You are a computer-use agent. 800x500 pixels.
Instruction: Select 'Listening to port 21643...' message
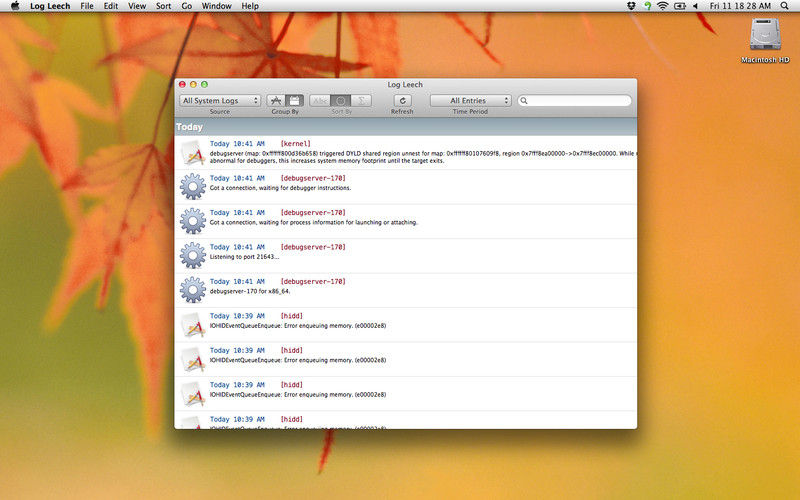click(x=244, y=257)
